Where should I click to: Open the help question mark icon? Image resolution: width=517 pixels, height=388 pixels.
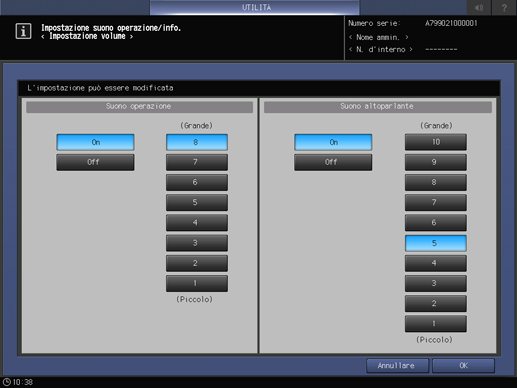(x=504, y=7)
